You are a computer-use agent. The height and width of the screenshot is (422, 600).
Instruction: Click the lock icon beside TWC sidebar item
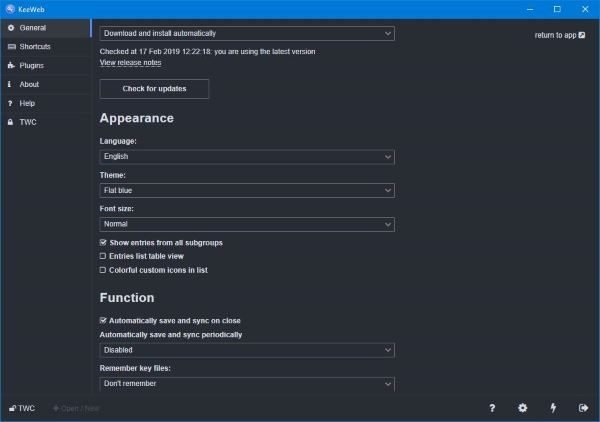(10, 122)
